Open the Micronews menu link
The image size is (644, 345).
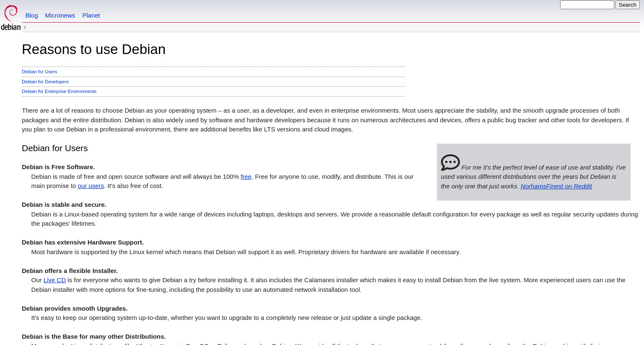point(60,15)
